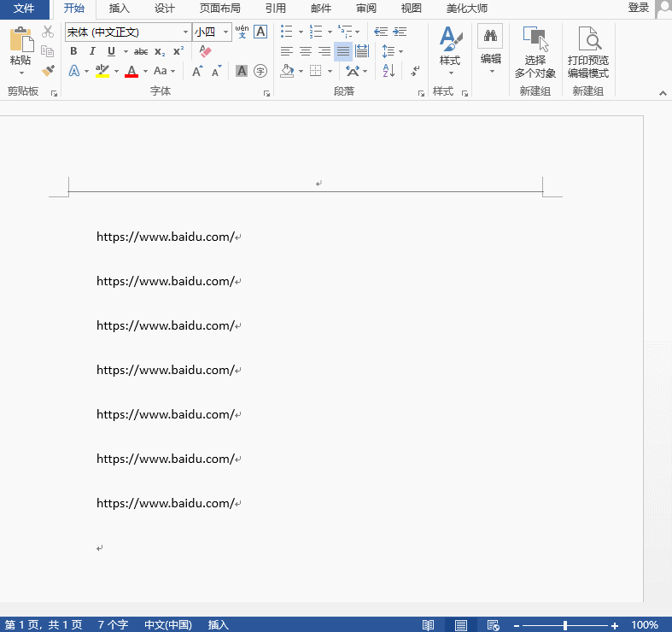Screen dimensions: 672x632
Task: Open Print Preview Edit Mode
Action: (x=588, y=53)
